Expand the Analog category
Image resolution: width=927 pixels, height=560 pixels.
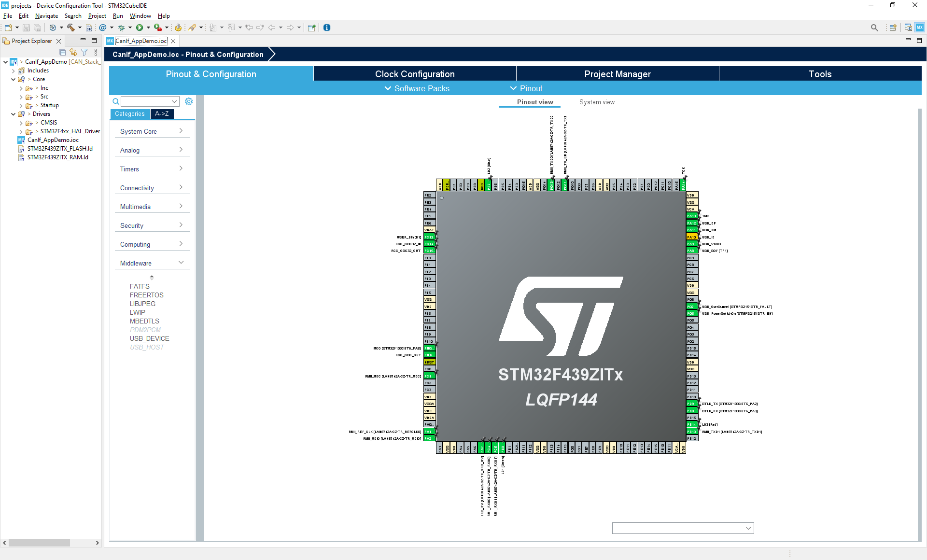coord(152,150)
